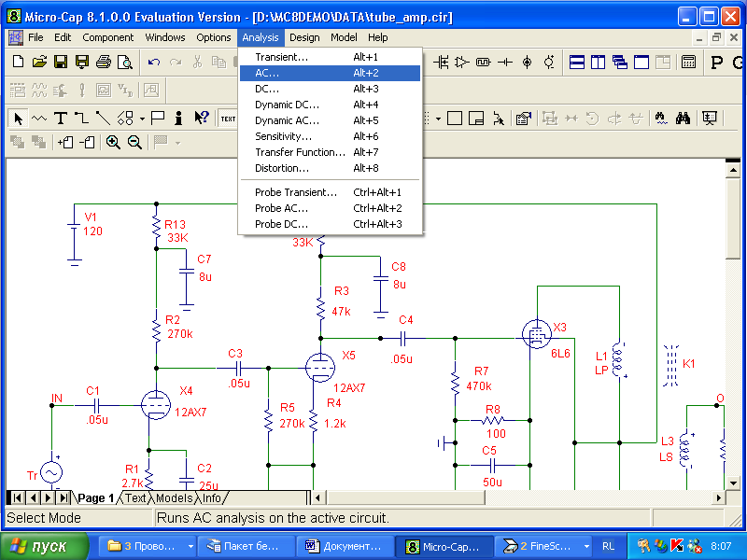Open Print Preview icon
This screenshot has height=560, width=747.
tap(125, 62)
